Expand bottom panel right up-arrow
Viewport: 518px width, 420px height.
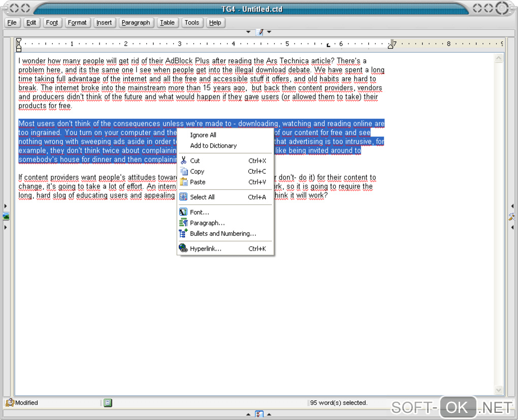pos(269,414)
